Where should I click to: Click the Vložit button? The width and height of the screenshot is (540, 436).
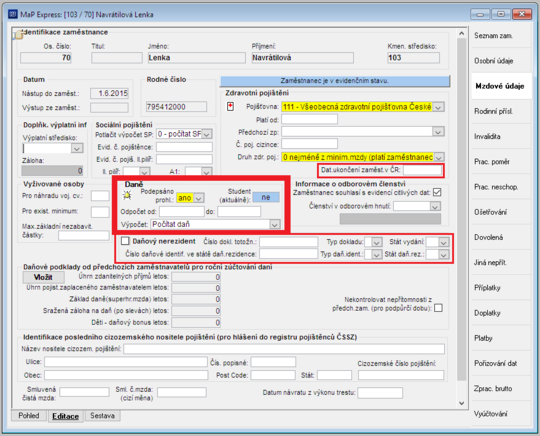tap(43, 277)
